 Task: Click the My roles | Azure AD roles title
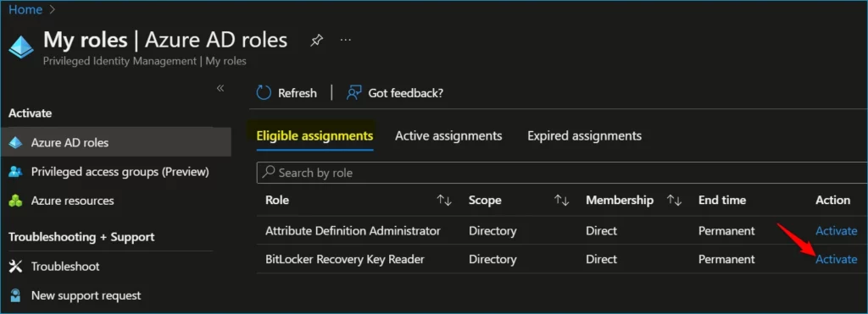(x=165, y=41)
